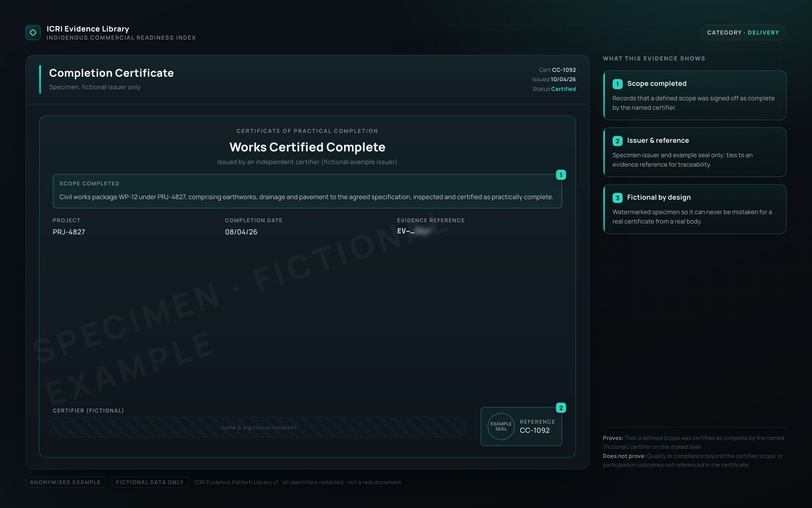Click the Evidence Pattern Library v1 footer text
The width and height of the screenshot is (812, 508).
coord(298,482)
